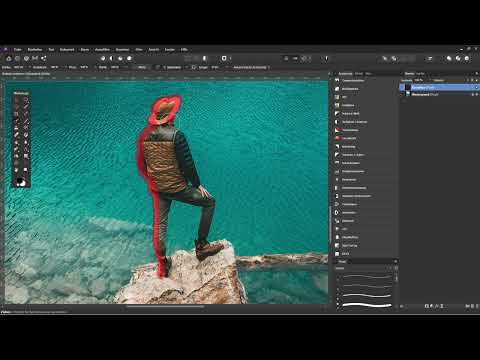Click the Mehr button in context toolbar

(x=142, y=67)
